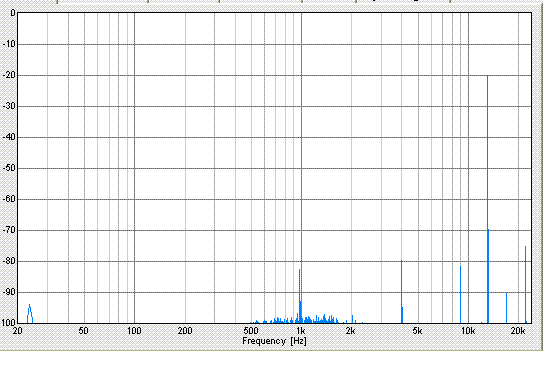The height and width of the screenshot is (384, 543).
Task: Click the "-20" level axis label
Action: [x=9, y=75]
